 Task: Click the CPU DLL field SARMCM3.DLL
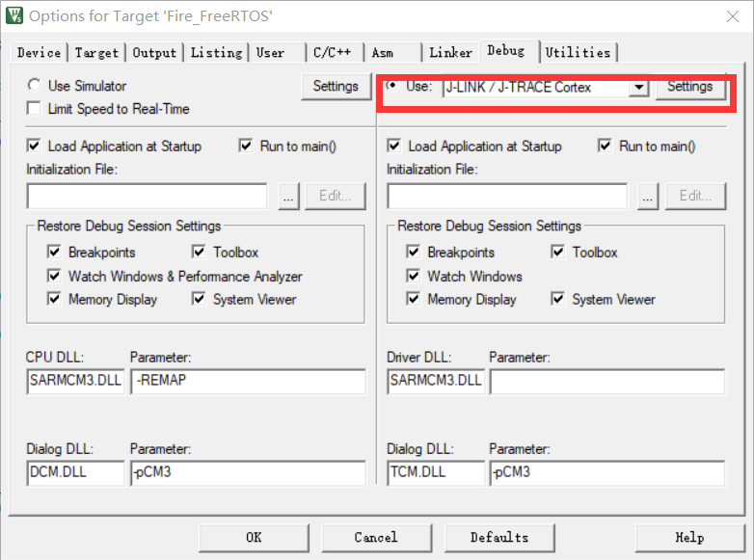coord(76,381)
